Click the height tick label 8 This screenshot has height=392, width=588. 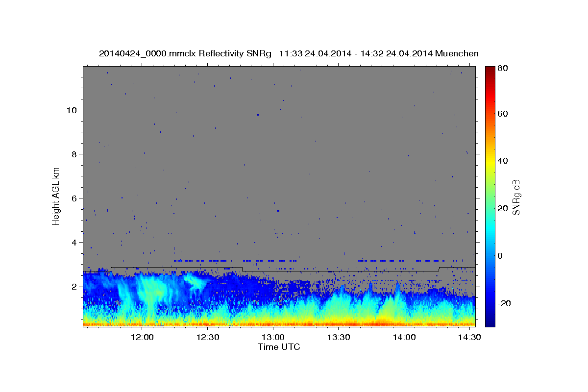[x=74, y=154]
